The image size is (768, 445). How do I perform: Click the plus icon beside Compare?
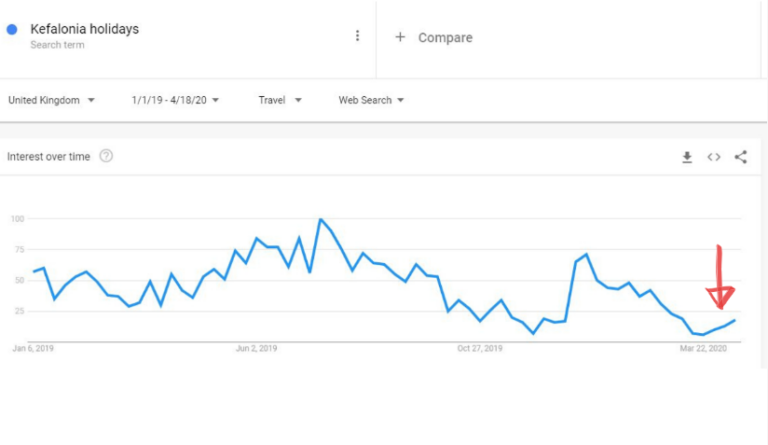pyautogui.click(x=400, y=37)
